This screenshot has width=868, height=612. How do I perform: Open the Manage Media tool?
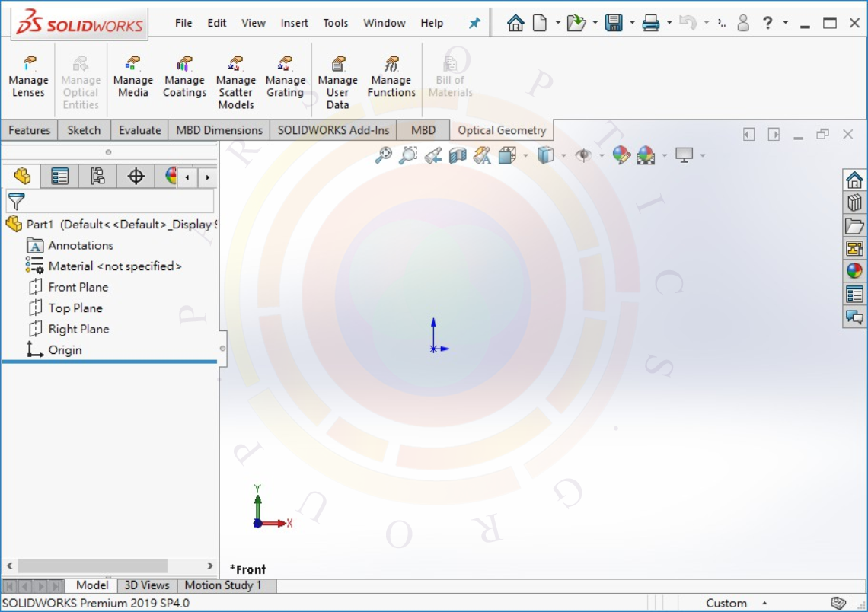click(132, 77)
